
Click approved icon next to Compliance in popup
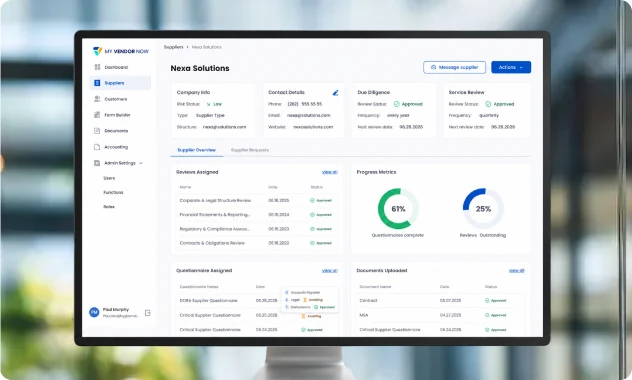pyautogui.click(x=316, y=307)
